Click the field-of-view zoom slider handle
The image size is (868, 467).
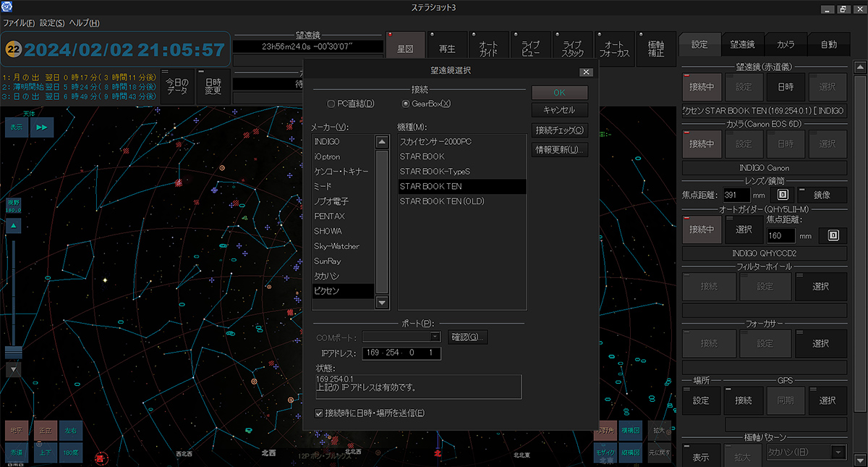(x=14, y=352)
